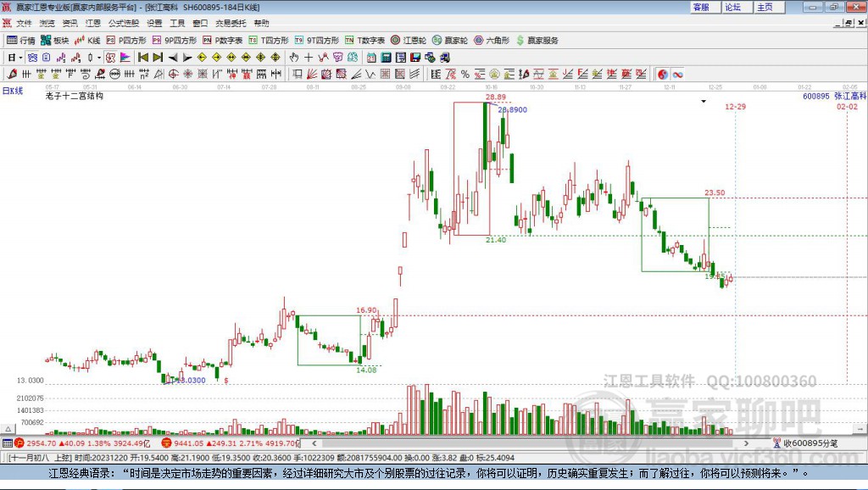This screenshot has height=490, width=868.
Task: Select the hand pan tool
Action: pos(294,58)
